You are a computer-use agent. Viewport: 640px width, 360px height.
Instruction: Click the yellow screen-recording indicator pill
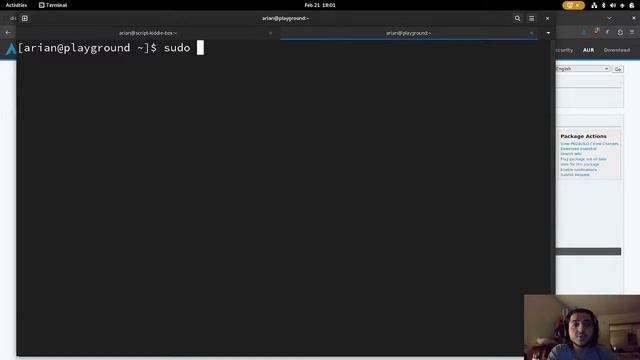573,5
